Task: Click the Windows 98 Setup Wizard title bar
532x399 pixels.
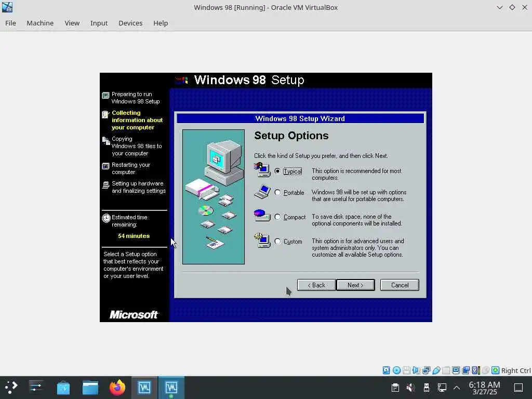Action: [300, 118]
